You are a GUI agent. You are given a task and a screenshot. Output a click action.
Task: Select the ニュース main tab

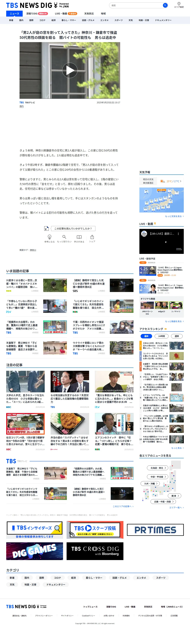tap(14, 14)
